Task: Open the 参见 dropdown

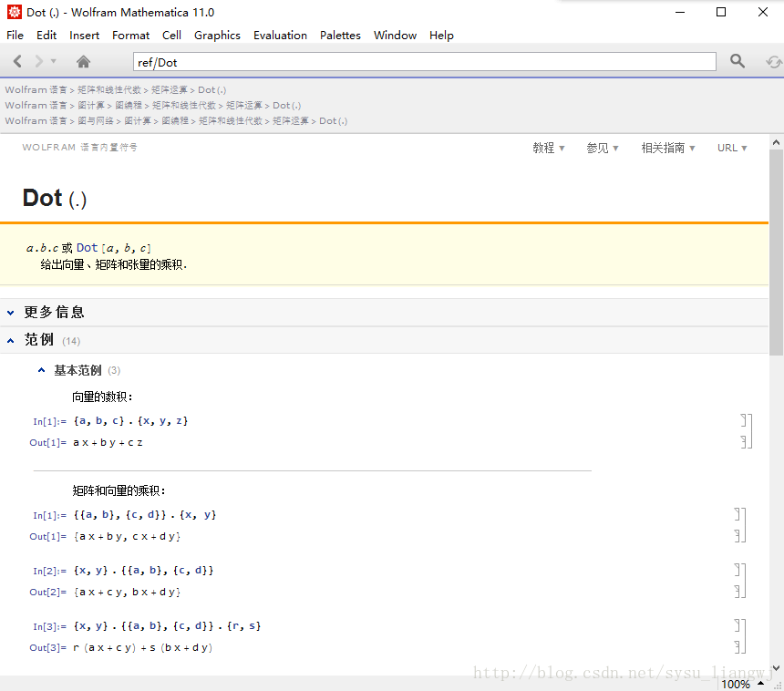Action: (603, 148)
